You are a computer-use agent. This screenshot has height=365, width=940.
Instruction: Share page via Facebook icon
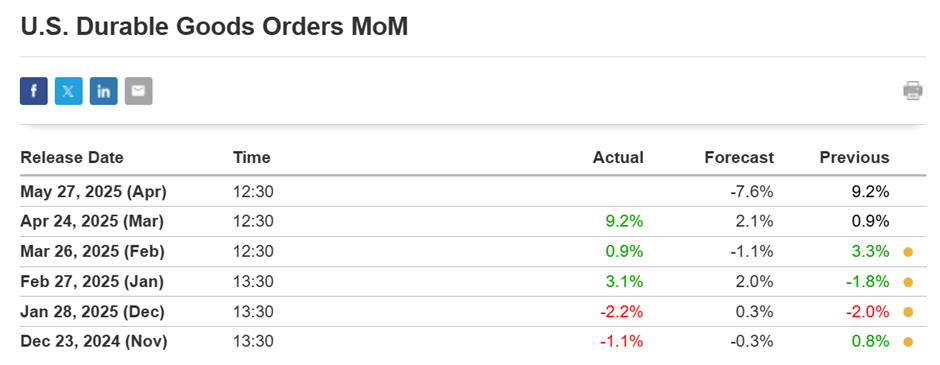tap(34, 91)
